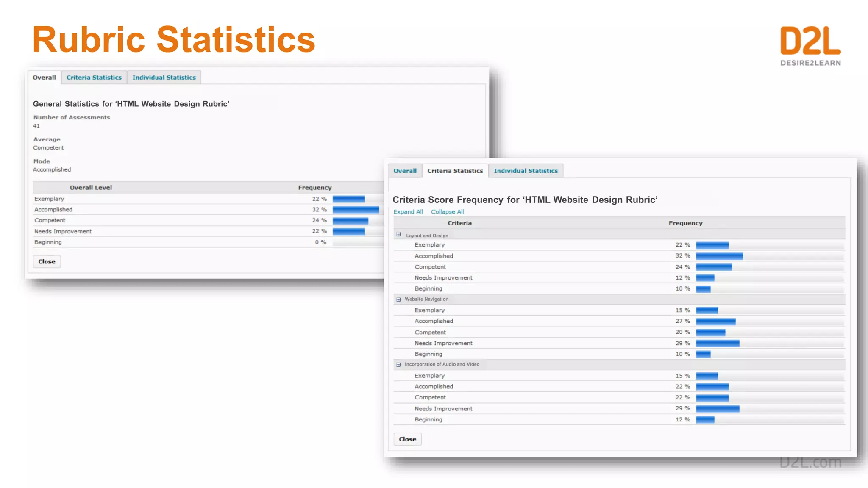
Task: Click the Average value Competent
Action: point(48,148)
